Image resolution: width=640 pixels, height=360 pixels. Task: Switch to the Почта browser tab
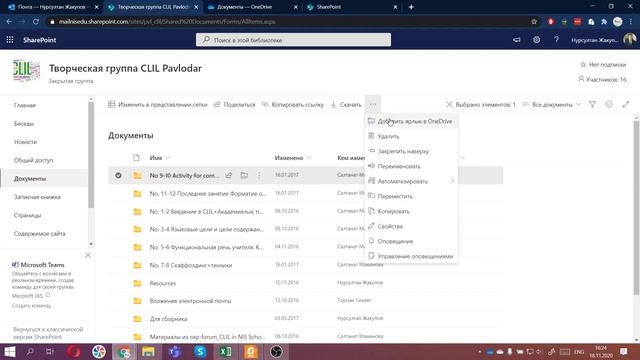point(54,7)
